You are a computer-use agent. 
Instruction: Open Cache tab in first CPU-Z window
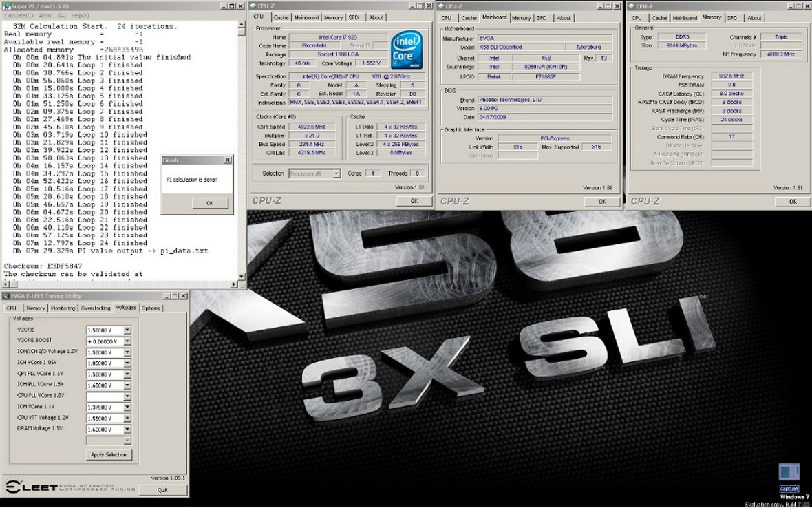(281, 18)
